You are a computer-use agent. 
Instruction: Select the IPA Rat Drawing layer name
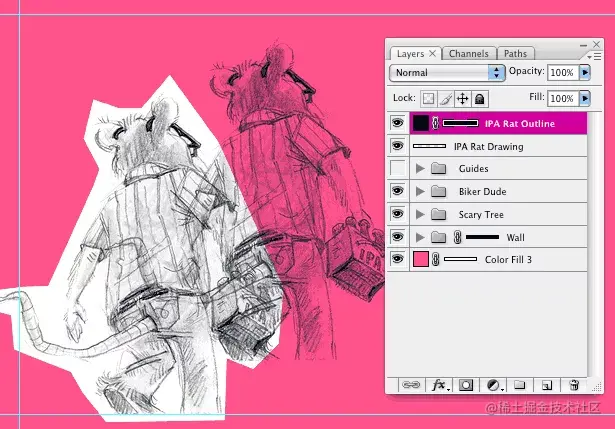[x=488, y=147]
